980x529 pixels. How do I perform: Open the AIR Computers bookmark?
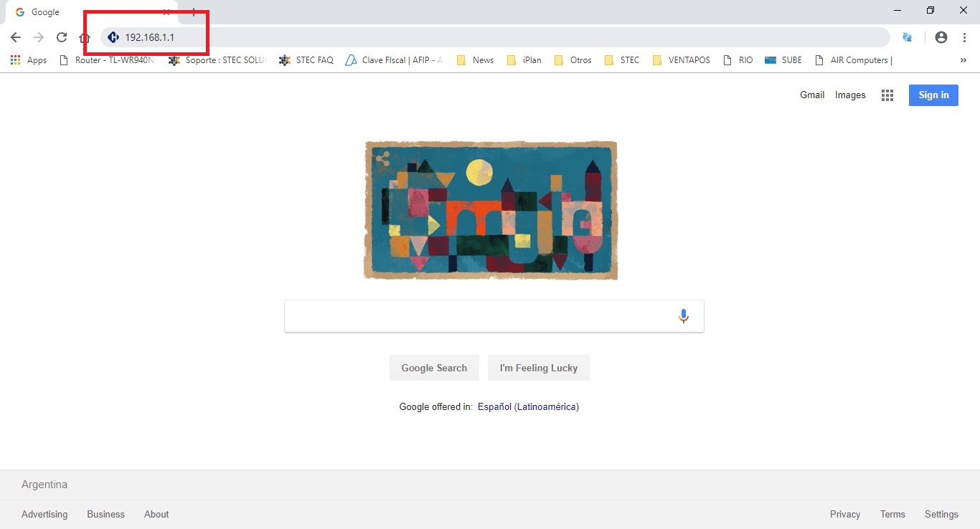coord(854,60)
